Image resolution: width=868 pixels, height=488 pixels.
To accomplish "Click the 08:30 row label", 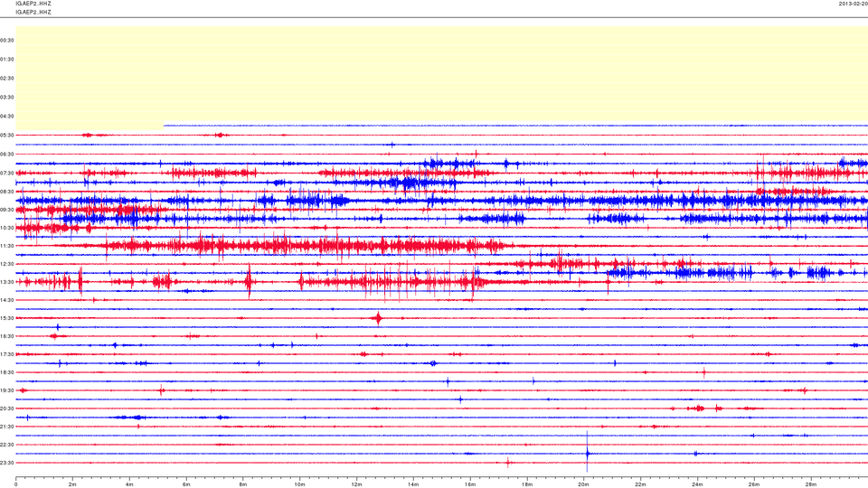I will [x=7, y=192].
